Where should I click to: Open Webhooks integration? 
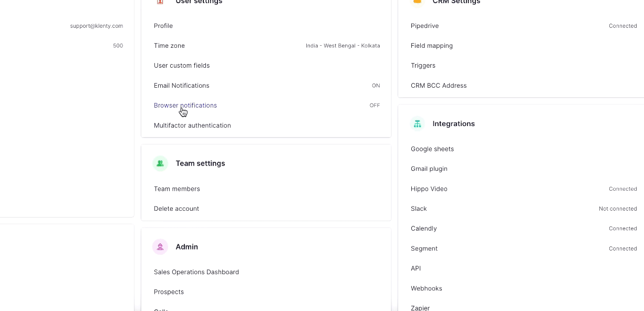427,288
